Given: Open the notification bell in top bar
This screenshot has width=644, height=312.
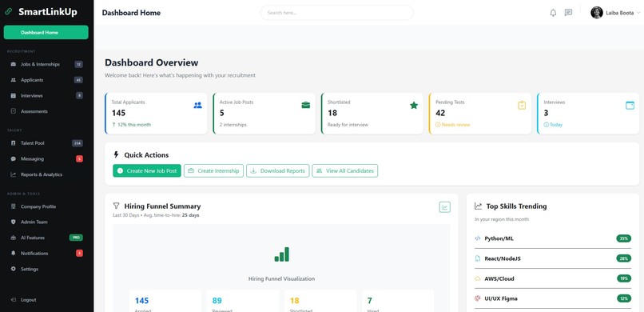Looking at the screenshot, I should [553, 13].
